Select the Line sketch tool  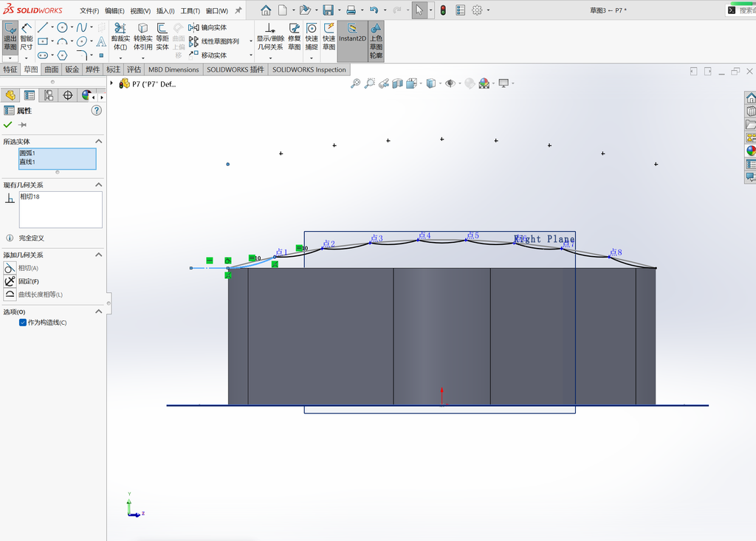pyautogui.click(x=43, y=27)
